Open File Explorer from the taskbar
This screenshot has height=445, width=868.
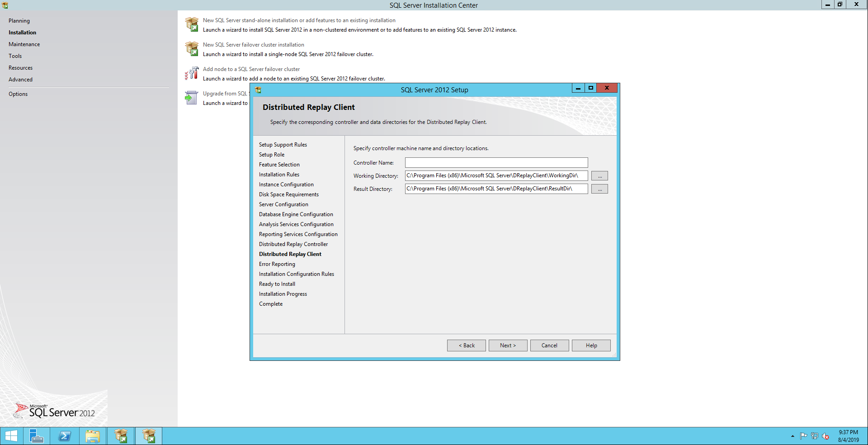[x=93, y=436]
